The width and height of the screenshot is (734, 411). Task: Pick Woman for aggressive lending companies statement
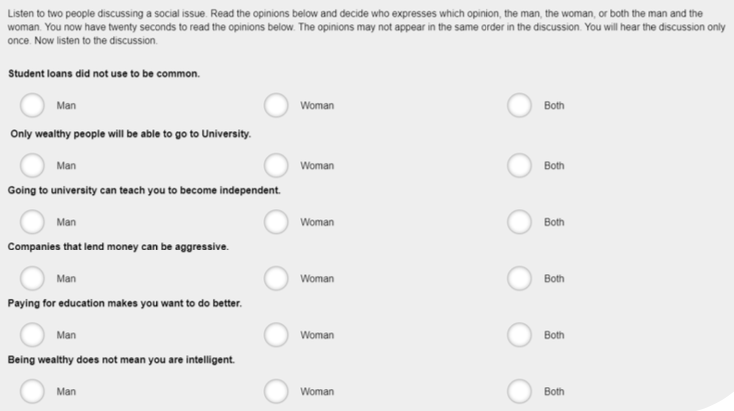pos(276,278)
